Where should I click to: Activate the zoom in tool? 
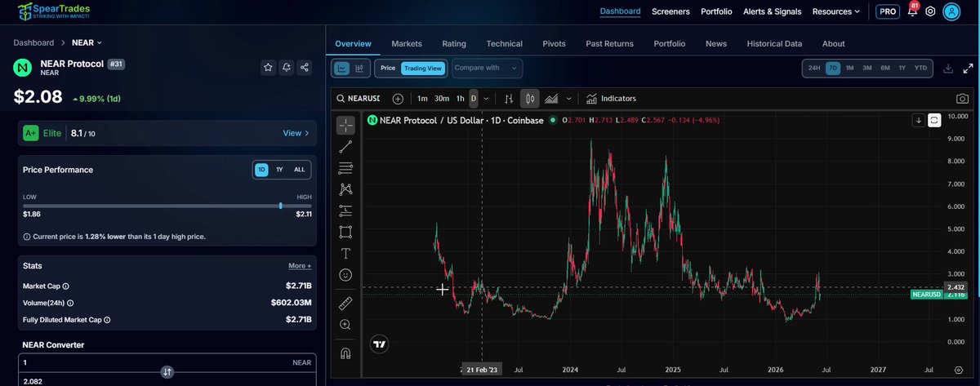[345, 324]
